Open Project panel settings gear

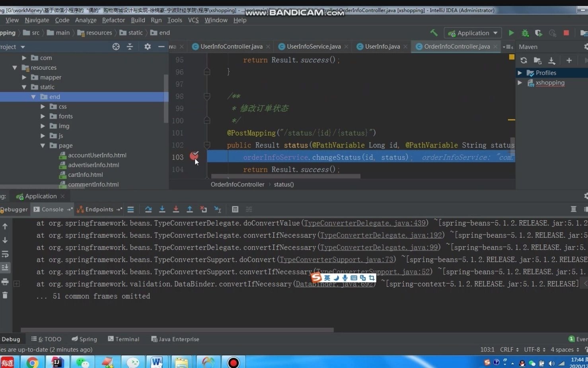pos(148,47)
